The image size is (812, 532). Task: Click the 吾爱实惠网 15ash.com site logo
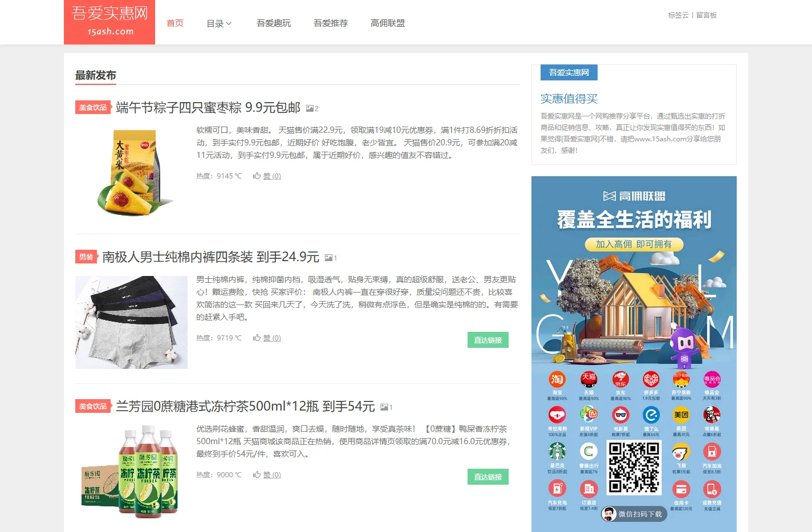[x=109, y=22]
